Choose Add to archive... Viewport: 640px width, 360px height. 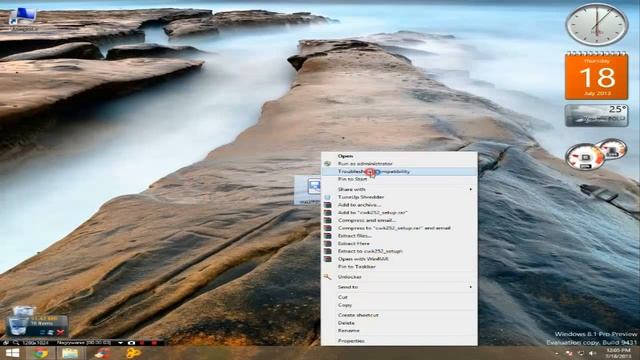[399, 205]
